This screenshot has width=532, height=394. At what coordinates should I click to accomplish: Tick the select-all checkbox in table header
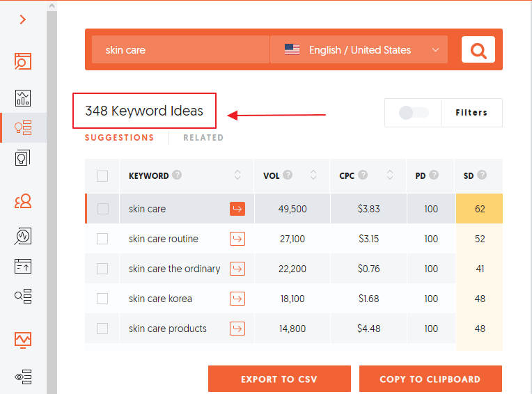tap(102, 176)
